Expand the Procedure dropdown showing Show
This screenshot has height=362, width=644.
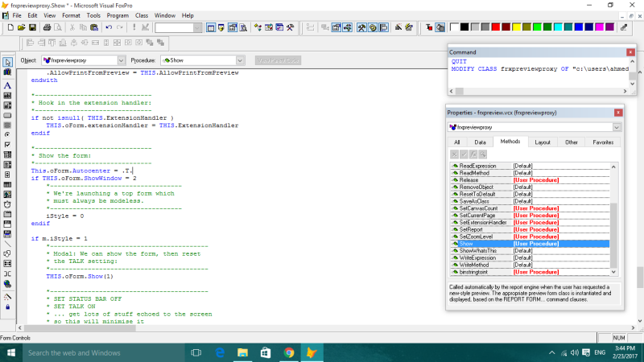pyautogui.click(x=240, y=60)
